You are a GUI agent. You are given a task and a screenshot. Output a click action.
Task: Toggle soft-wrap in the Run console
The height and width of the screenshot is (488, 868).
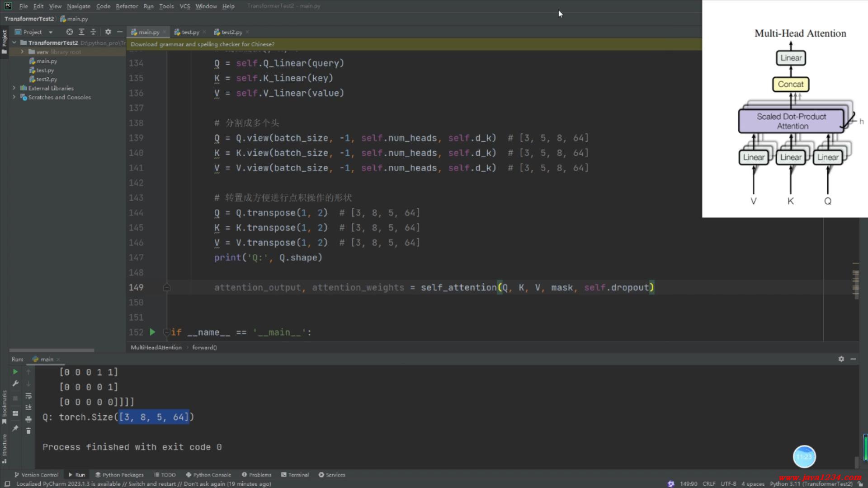[28, 396]
